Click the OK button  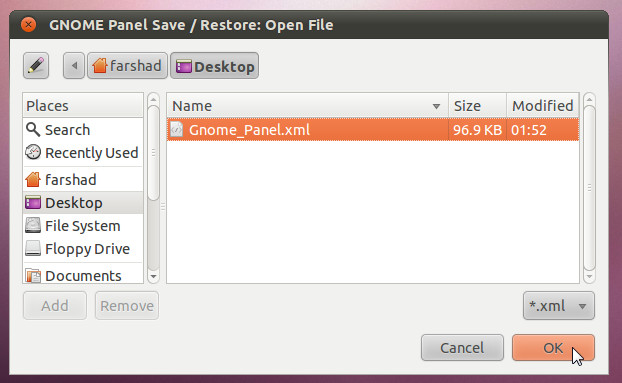pos(553,348)
